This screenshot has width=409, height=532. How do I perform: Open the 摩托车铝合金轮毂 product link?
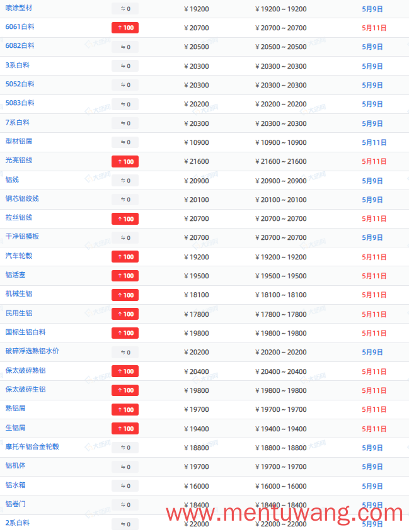pyautogui.click(x=32, y=447)
